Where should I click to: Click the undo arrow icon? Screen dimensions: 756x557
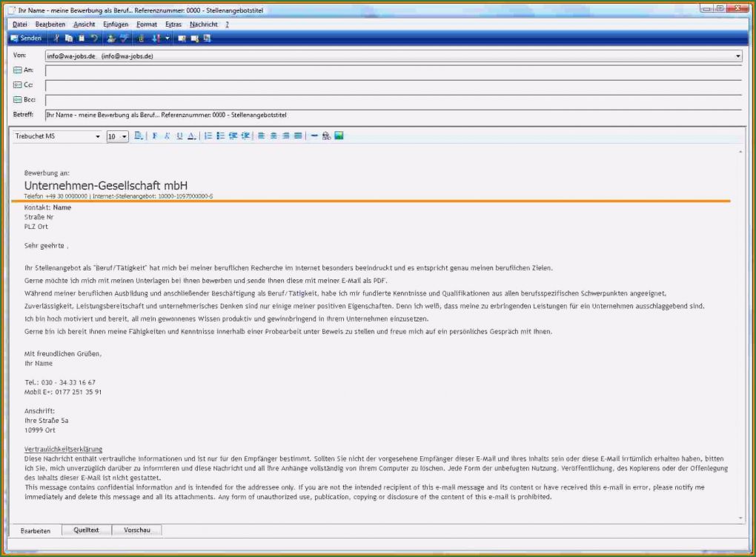tap(94, 38)
